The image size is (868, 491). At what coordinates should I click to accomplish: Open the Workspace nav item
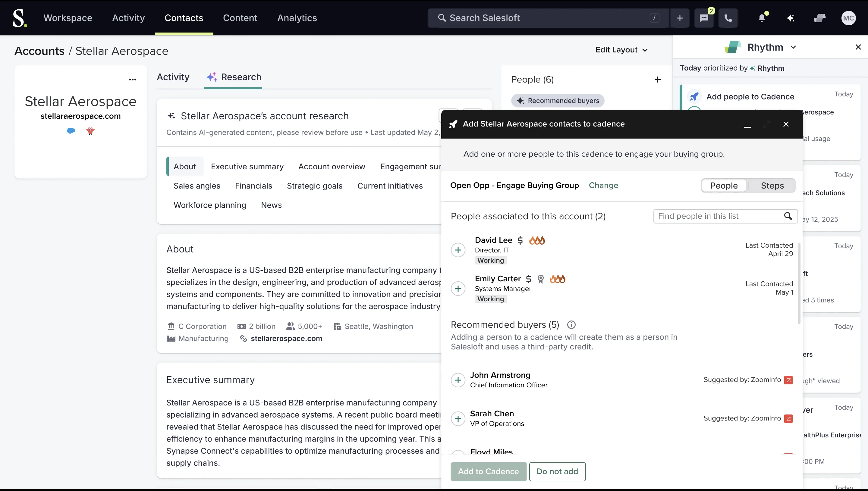tap(68, 18)
